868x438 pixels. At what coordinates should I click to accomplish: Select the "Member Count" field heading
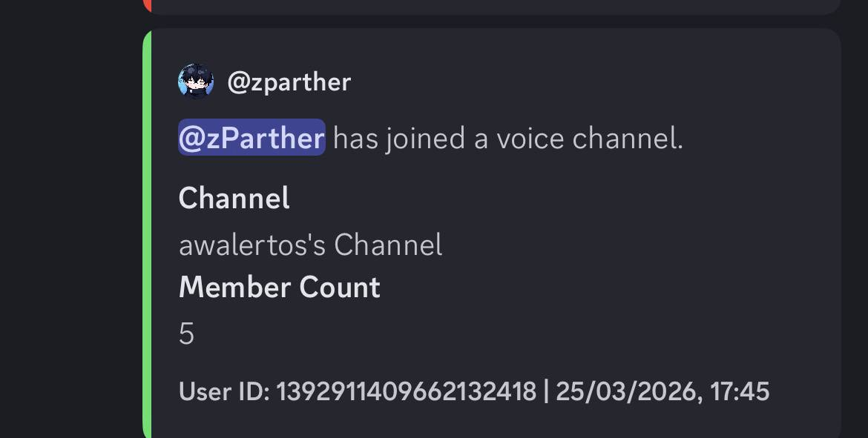coord(280,288)
